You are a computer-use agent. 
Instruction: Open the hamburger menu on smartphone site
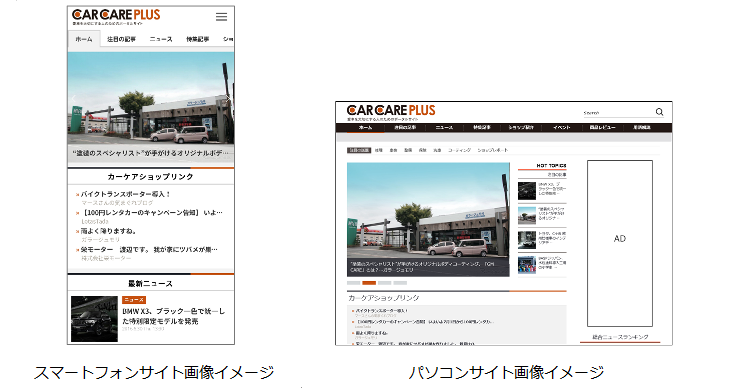222,17
